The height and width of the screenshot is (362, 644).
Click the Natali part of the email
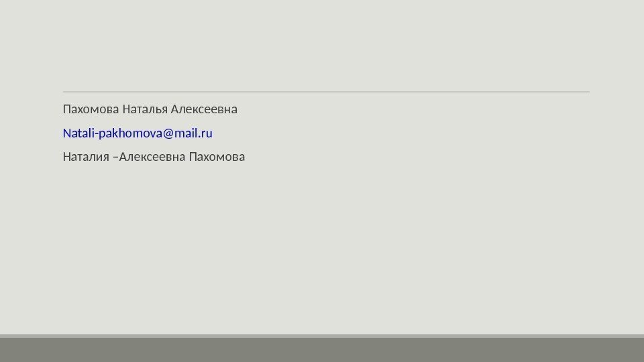coord(79,133)
